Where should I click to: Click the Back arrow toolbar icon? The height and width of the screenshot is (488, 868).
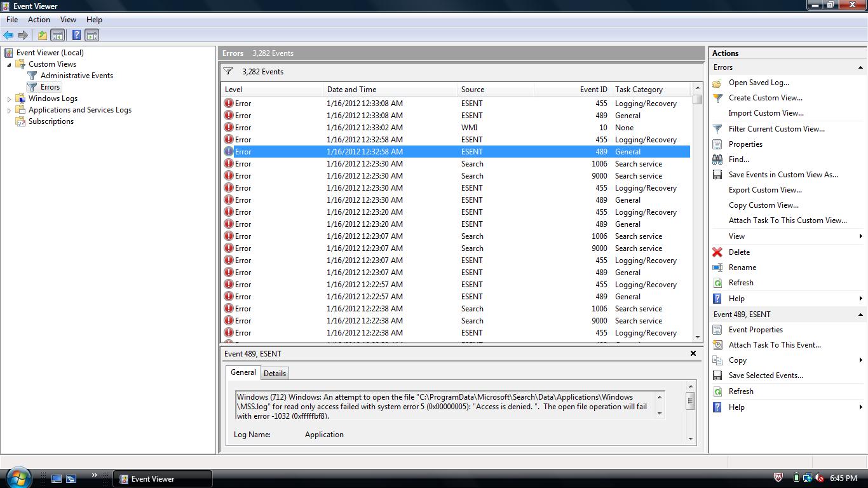8,35
